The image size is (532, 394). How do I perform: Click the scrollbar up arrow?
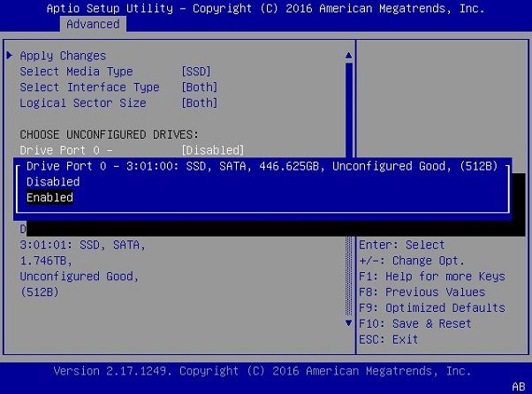348,56
